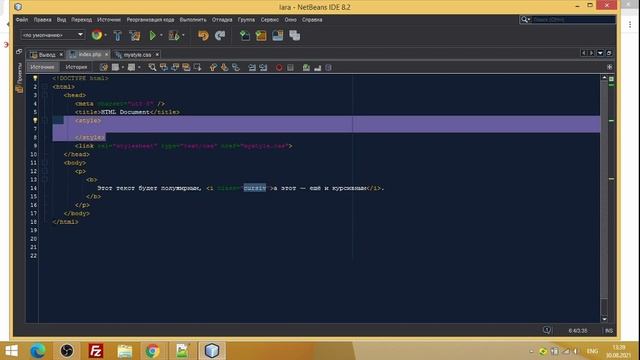Click lightbulb hint on line 1

tap(35, 78)
